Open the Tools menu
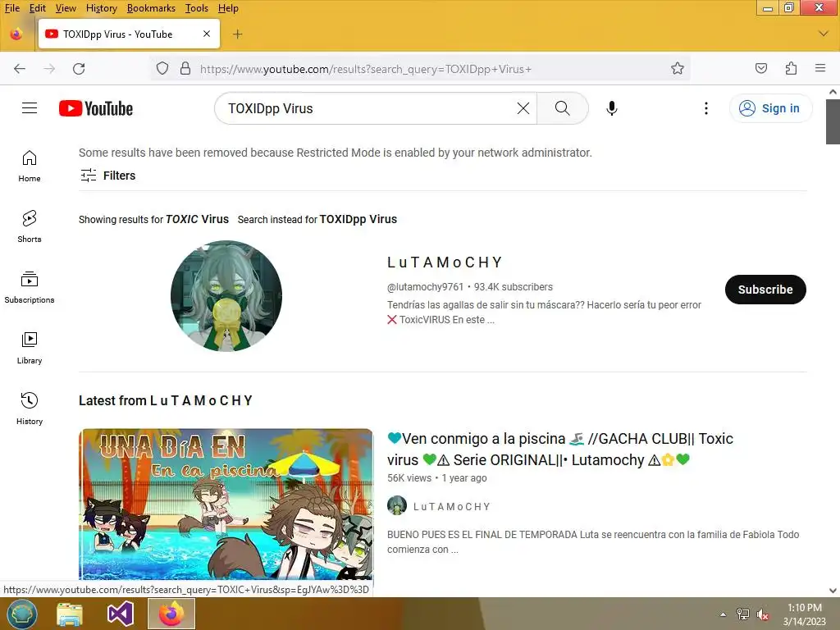 [197, 8]
